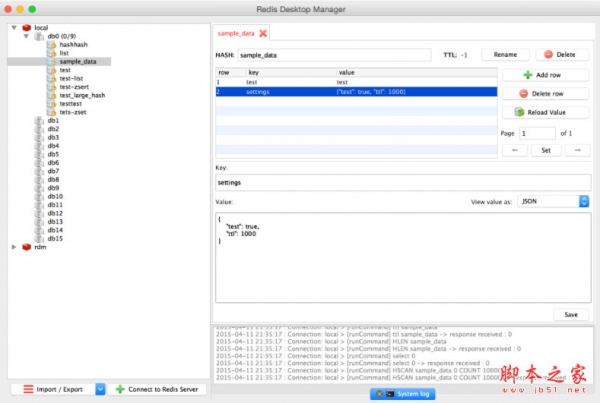The width and height of the screenshot is (600, 403).
Task: Click the key icon beside testtest
Action: tap(52, 104)
